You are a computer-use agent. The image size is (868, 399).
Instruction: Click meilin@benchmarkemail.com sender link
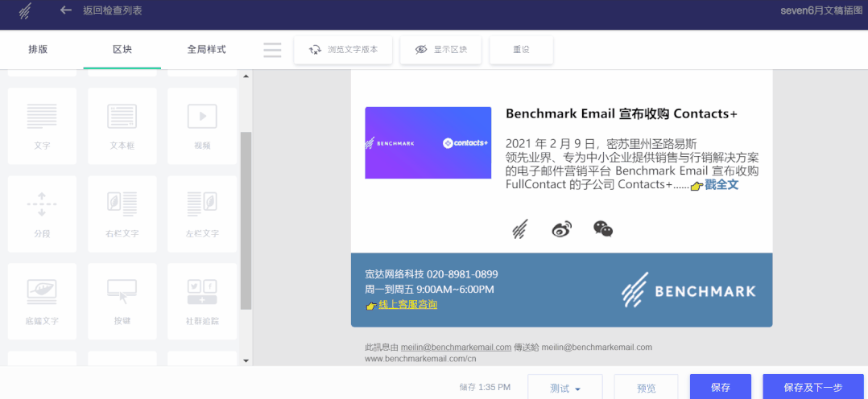456,348
